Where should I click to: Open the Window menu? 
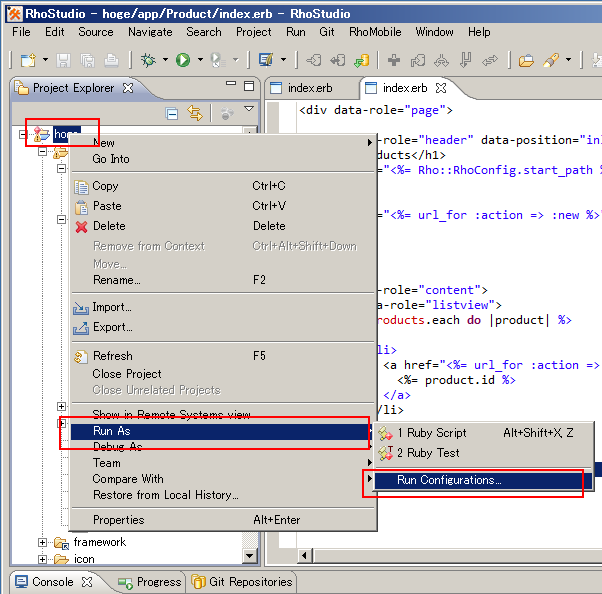tap(434, 32)
